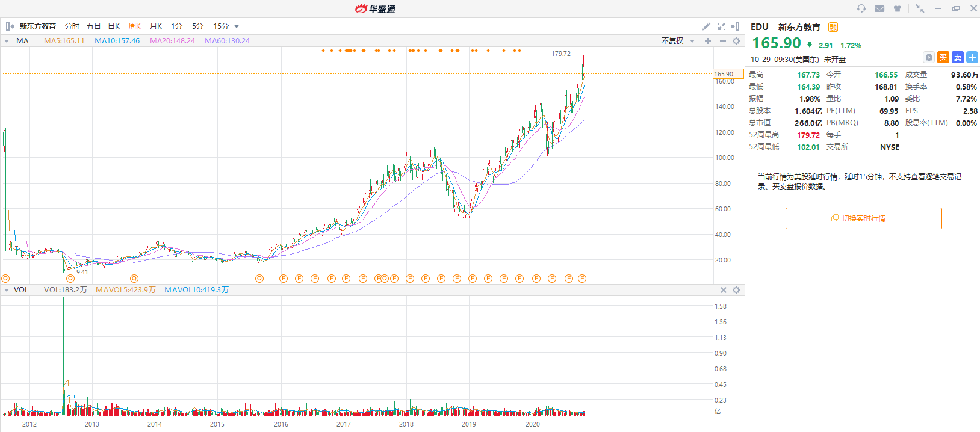Click the PE(TTM) 69.95 value
The width and height of the screenshot is (980, 432).
click(889, 111)
